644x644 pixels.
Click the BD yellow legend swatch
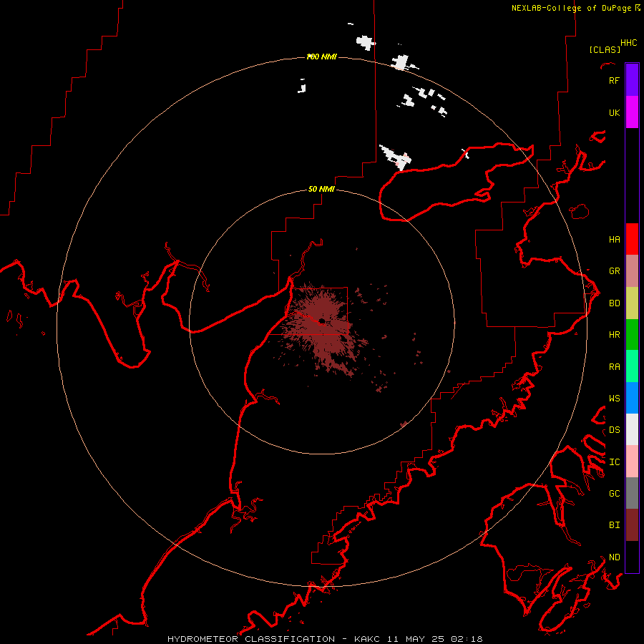click(x=632, y=303)
